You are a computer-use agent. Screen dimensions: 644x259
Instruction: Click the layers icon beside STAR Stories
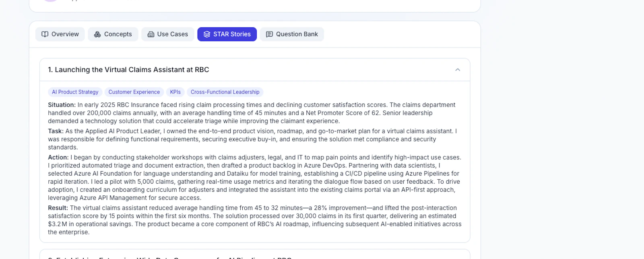click(x=207, y=34)
